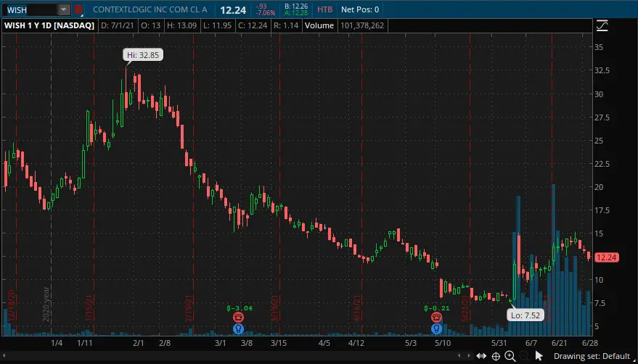Click the scroll left arrow in the bottom bar
This screenshot has width=638, height=364.
point(459,356)
